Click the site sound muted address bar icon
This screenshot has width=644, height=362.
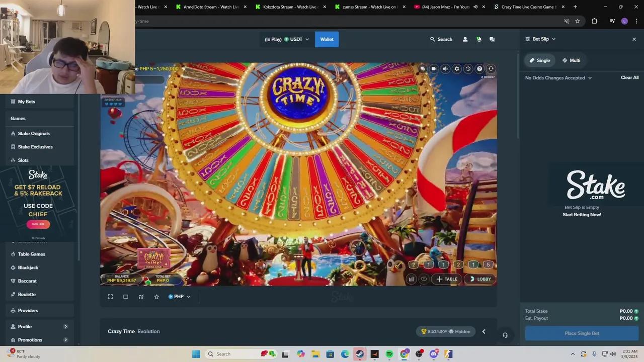pos(567,21)
